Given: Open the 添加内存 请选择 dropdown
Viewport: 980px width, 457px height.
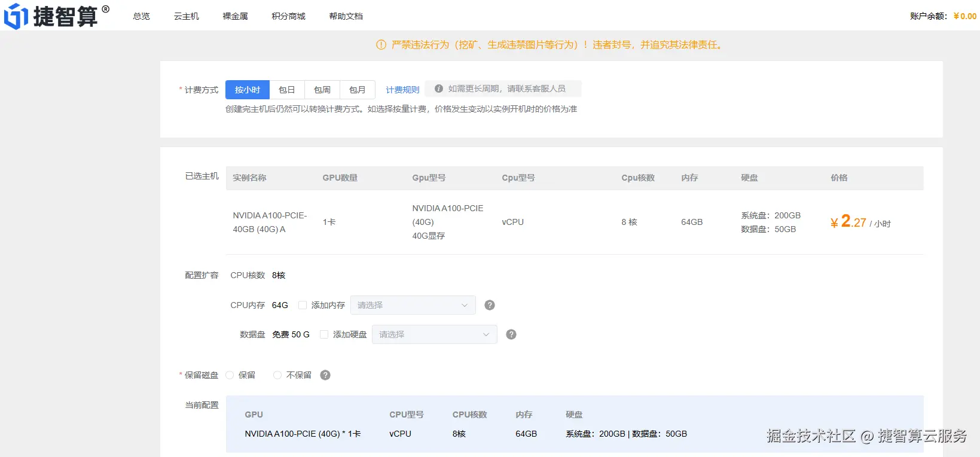Looking at the screenshot, I should click(x=413, y=305).
